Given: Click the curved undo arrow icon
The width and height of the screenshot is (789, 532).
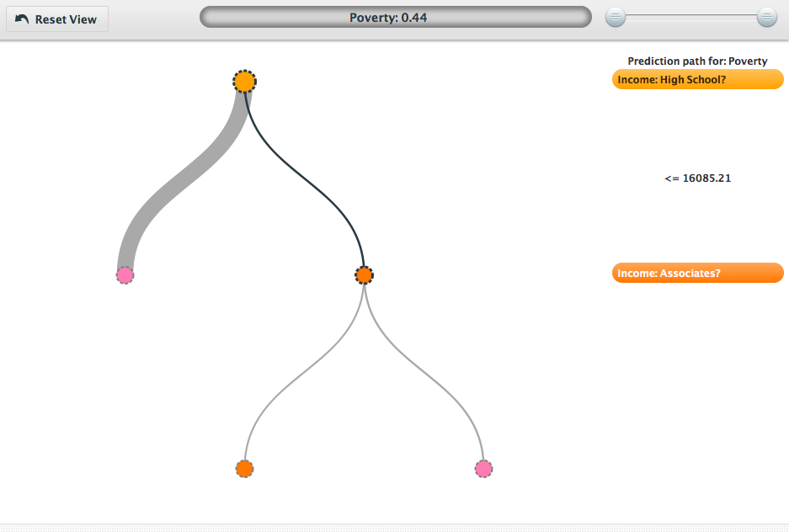Looking at the screenshot, I should point(22,19).
